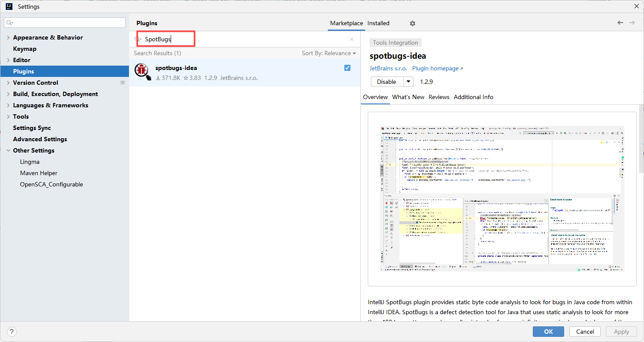Click the plugin description vertical scrollbar
Image resolution: width=644 pixels, height=342 pixels.
click(641, 139)
